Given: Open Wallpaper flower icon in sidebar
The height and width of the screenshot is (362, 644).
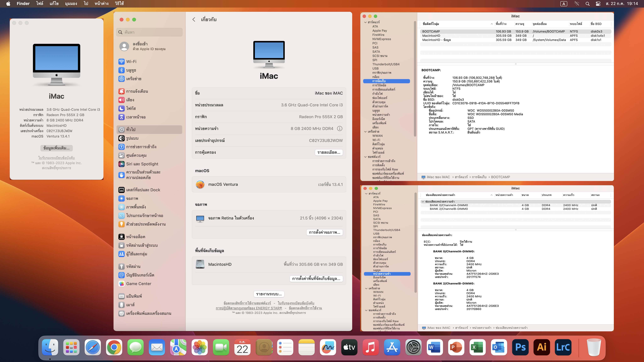Looking at the screenshot, I should tap(122, 207).
